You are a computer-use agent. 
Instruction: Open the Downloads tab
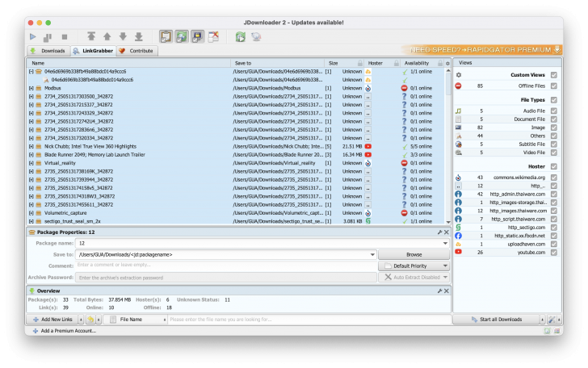point(48,51)
